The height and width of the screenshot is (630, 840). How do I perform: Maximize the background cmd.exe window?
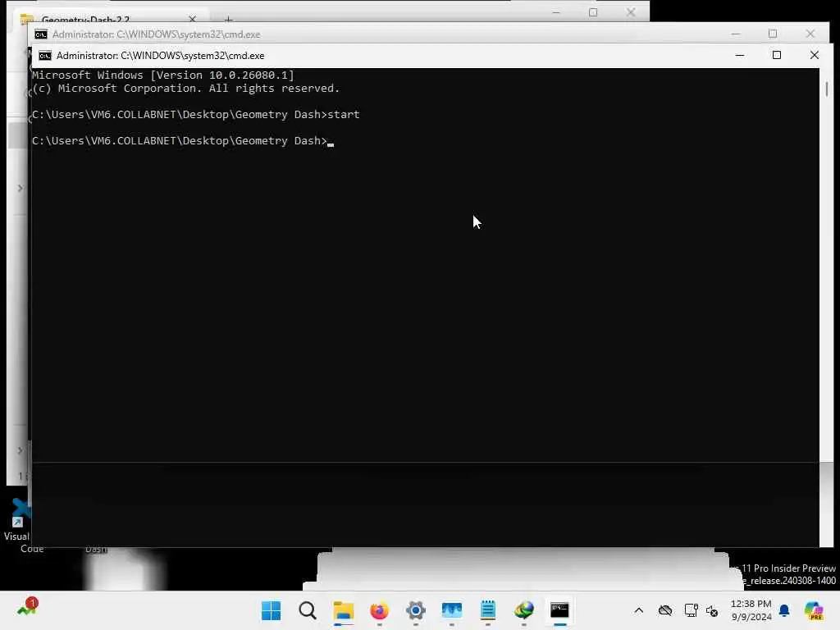point(773,34)
